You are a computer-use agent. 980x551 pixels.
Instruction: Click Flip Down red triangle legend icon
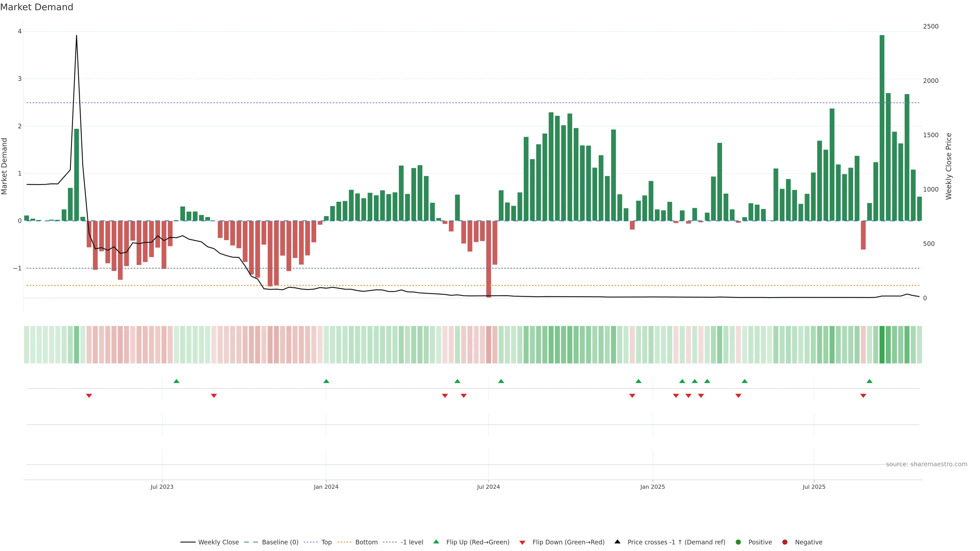click(522, 543)
